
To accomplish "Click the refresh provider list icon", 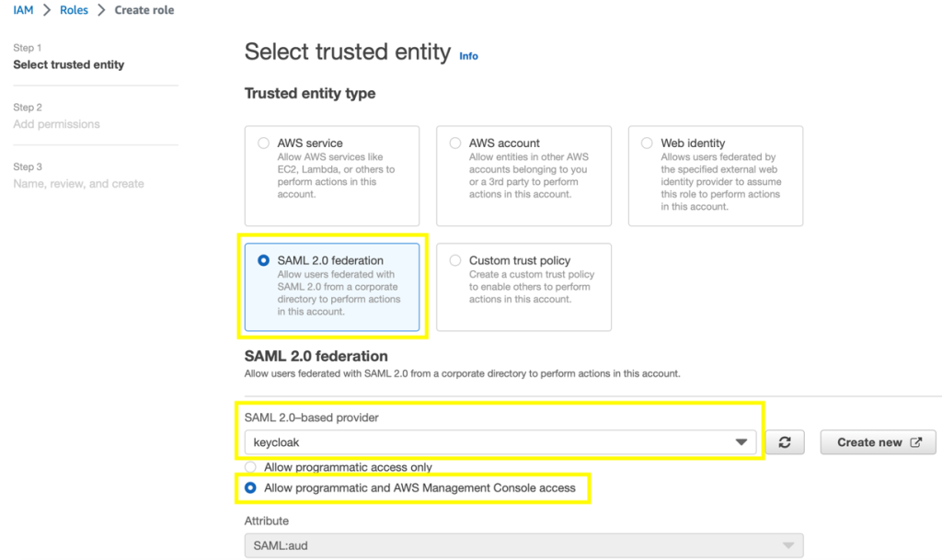I will click(x=785, y=442).
